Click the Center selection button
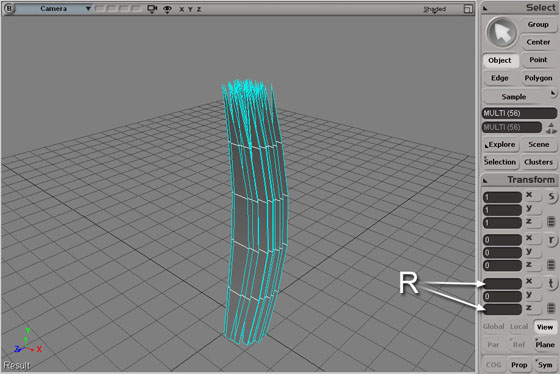 coord(538,42)
